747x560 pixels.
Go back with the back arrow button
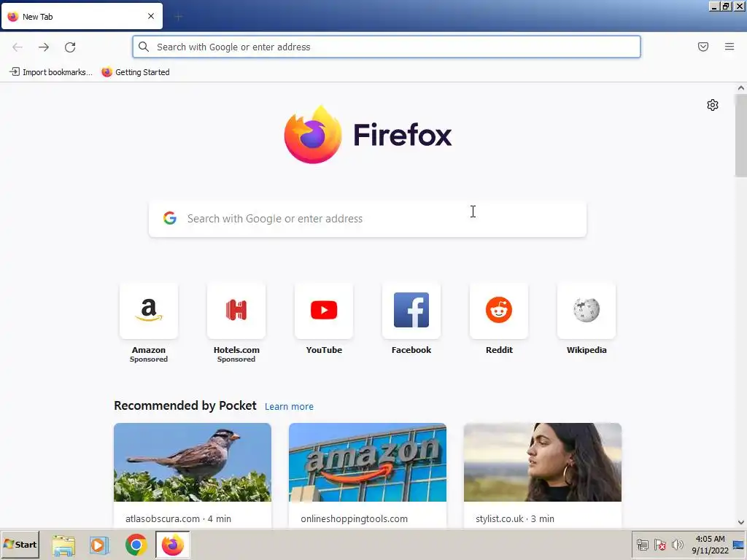tap(18, 47)
